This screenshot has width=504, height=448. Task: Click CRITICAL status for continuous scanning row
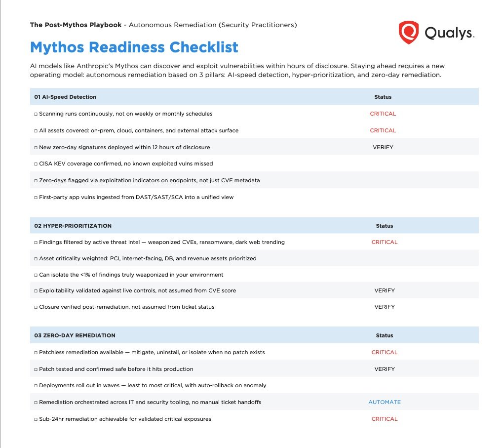(383, 114)
